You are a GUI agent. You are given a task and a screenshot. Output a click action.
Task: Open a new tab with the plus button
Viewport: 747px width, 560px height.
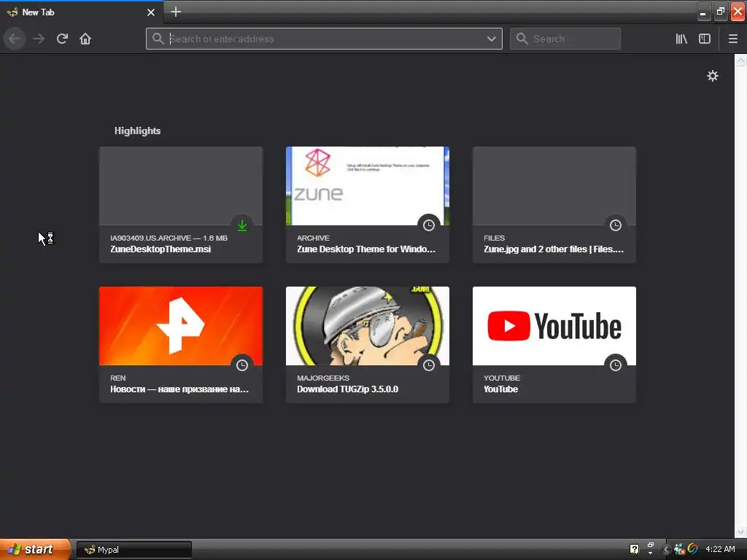(176, 12)
